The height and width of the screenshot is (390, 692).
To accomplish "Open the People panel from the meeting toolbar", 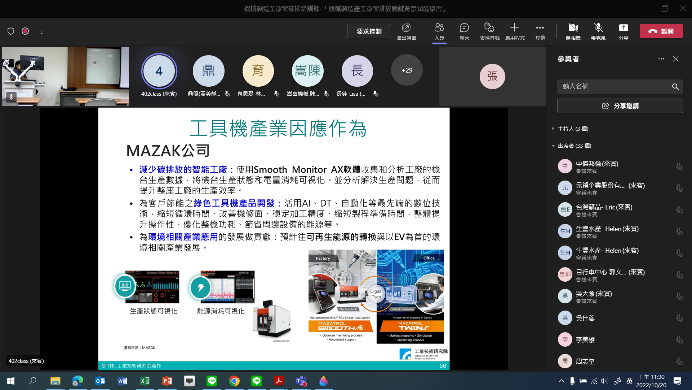I will click(x=439, y=31).
